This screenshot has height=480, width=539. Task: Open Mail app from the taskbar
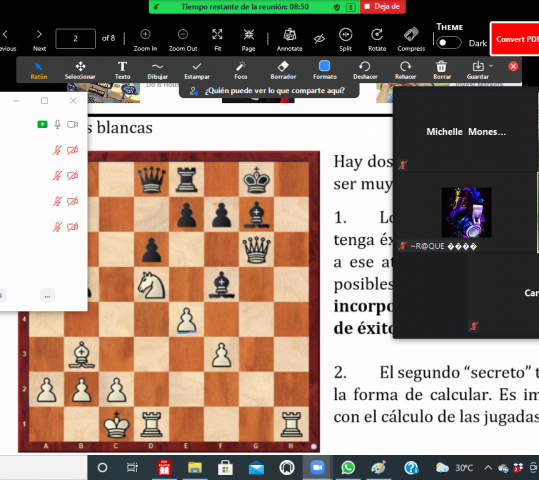click(x=256, y=468)
